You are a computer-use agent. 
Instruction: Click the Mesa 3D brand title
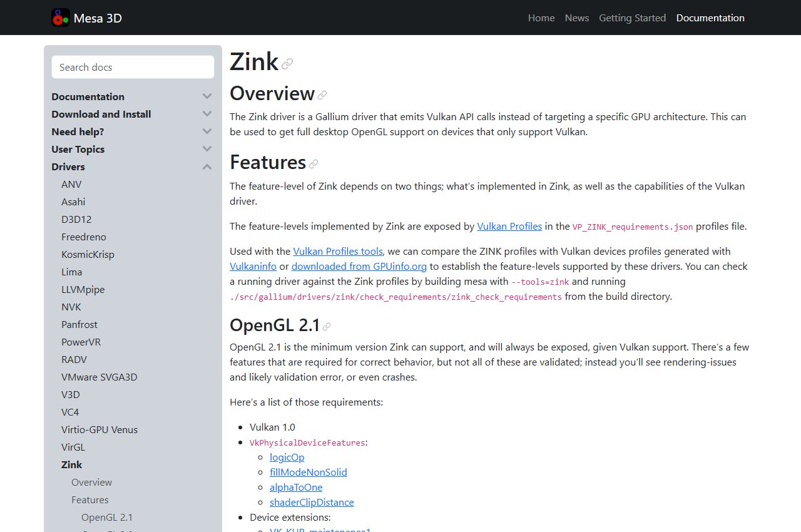pyautogui.click(x=98, y=18)
